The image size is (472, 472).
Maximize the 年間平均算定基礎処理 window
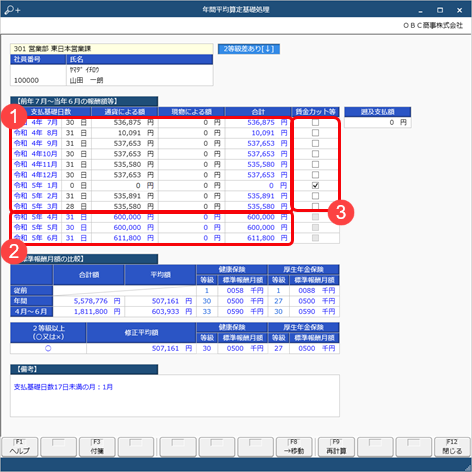click(440, 10)
